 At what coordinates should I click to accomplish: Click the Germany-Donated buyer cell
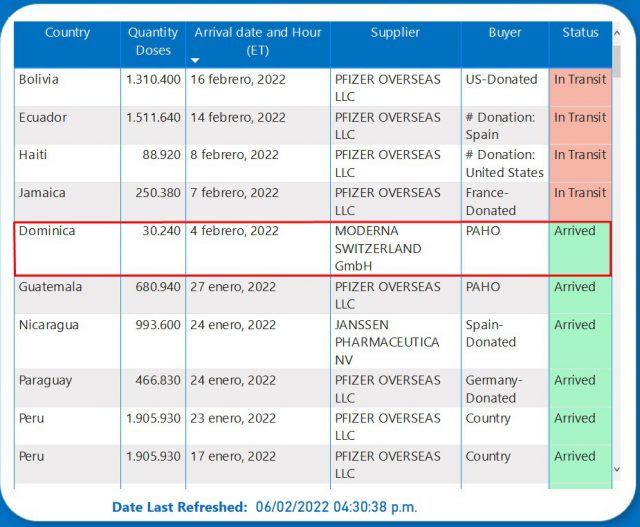[x=494, y=389]
